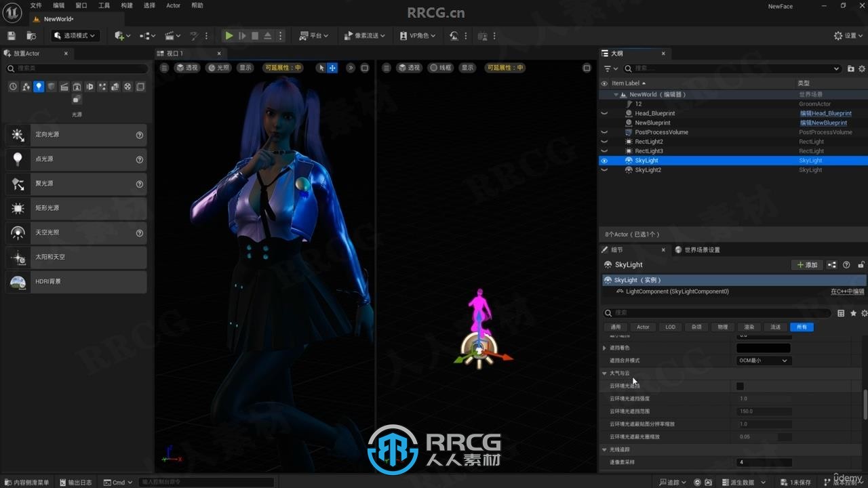Open the 工具 menu
This screenshot has width=868, height=488.
click(x=104, y=5)
